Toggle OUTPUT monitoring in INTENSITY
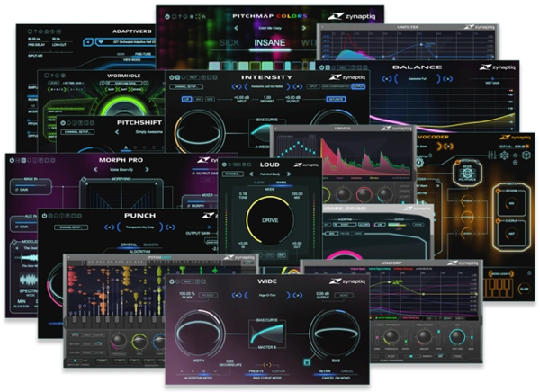The image size is (540, 392). pos(358,86)
